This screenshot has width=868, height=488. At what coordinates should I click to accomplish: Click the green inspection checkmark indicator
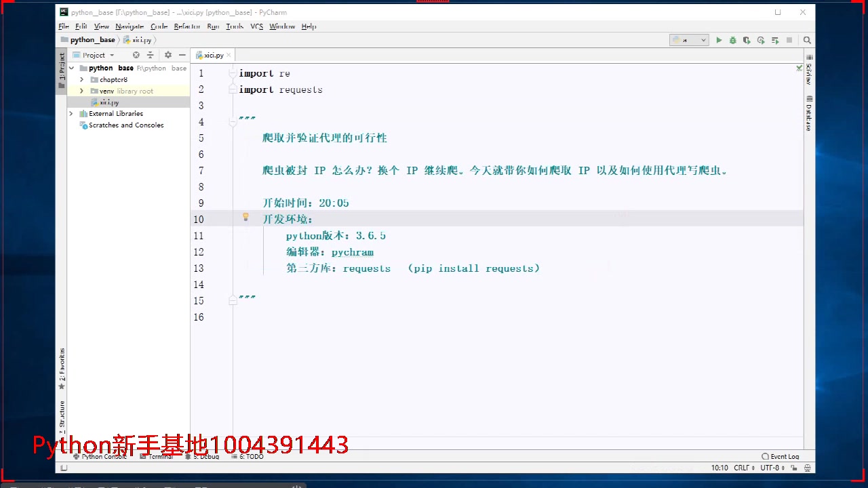point(799,68)
